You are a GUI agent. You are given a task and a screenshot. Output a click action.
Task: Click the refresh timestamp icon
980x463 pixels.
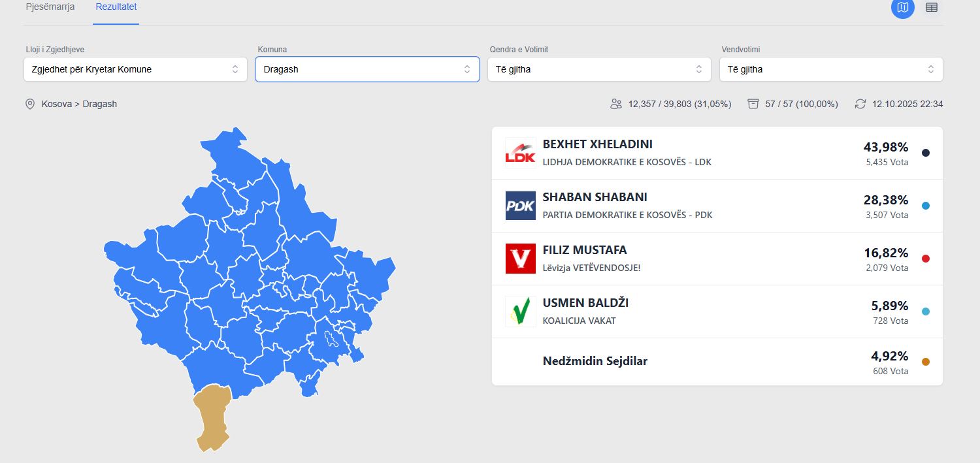(860, 104)
